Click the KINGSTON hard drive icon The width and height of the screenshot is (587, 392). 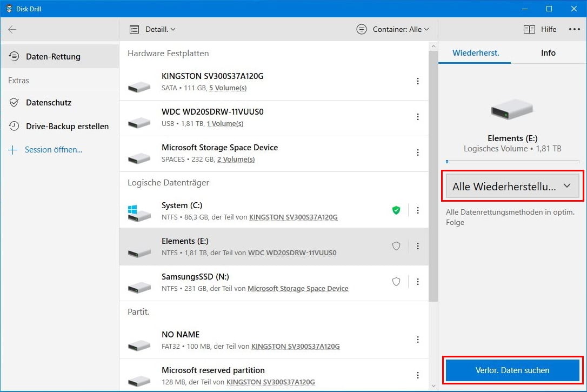pyautogui.click(x=139, y=87)
